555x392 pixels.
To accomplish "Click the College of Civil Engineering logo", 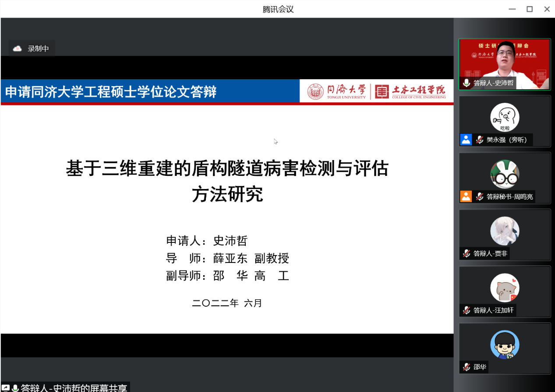I will (x=411, y=91).
